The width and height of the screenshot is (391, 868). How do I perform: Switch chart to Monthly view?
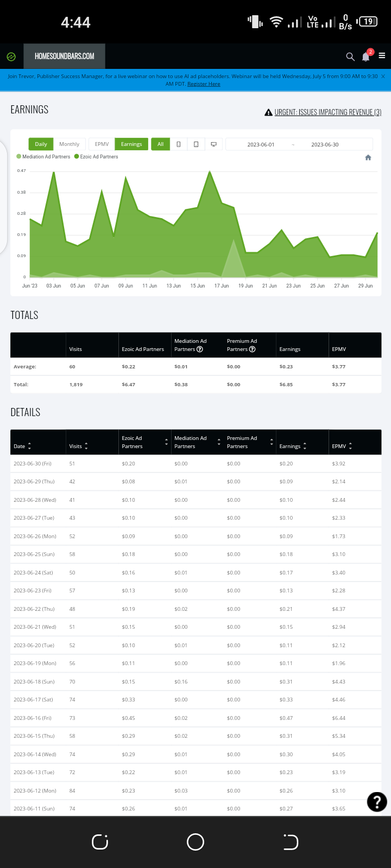pyautogui.click(x=69, y=144)
